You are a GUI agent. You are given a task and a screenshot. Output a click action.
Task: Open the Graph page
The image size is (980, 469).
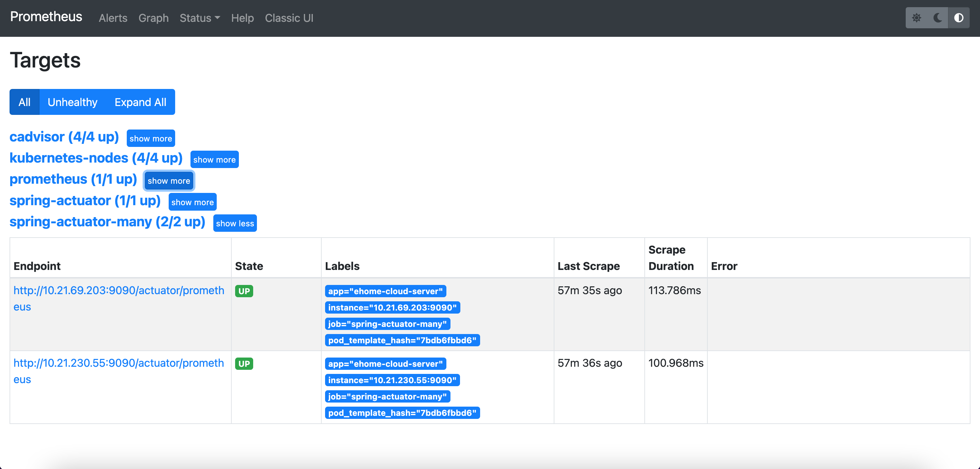click(x=153, y=18)
